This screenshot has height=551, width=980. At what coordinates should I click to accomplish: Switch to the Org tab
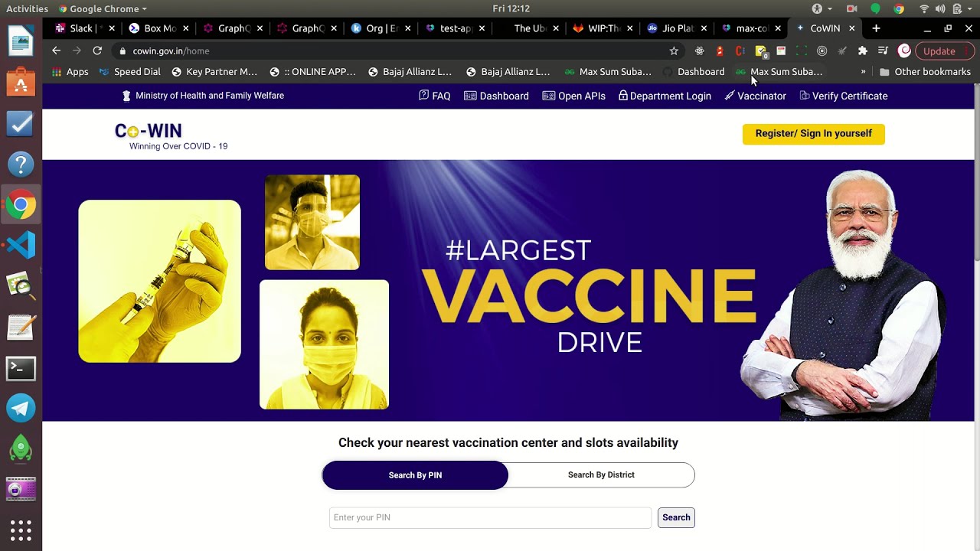(382, 28)
